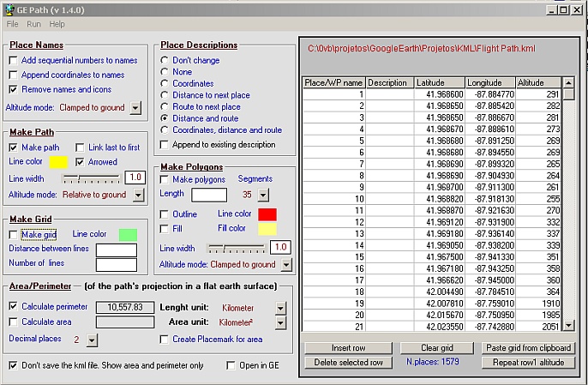Screen dimensions: 588x385
Task: Select altitude cell 1910 in row 19
Action: (x=538, y=304)
